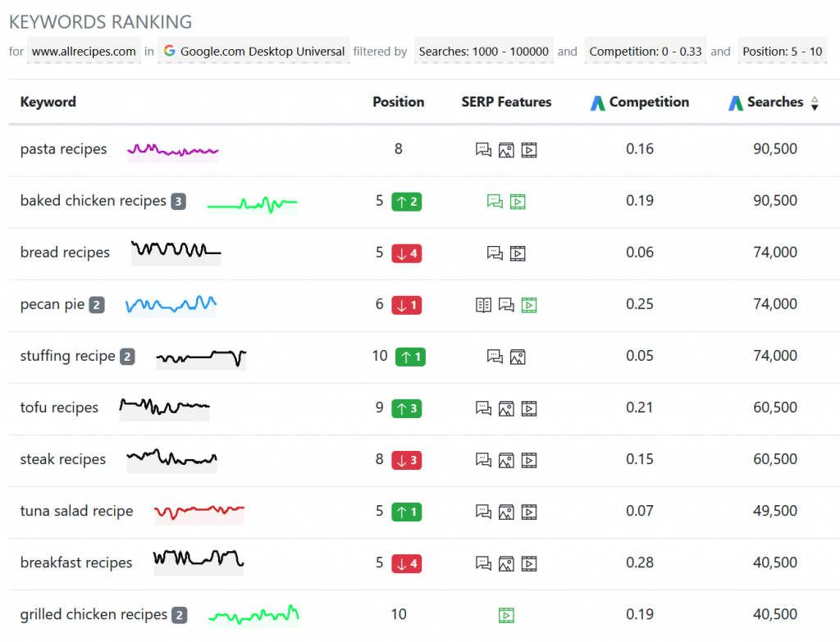
Task: Click the featured snippet icon for steak recipes
Action: coord(483,460)
